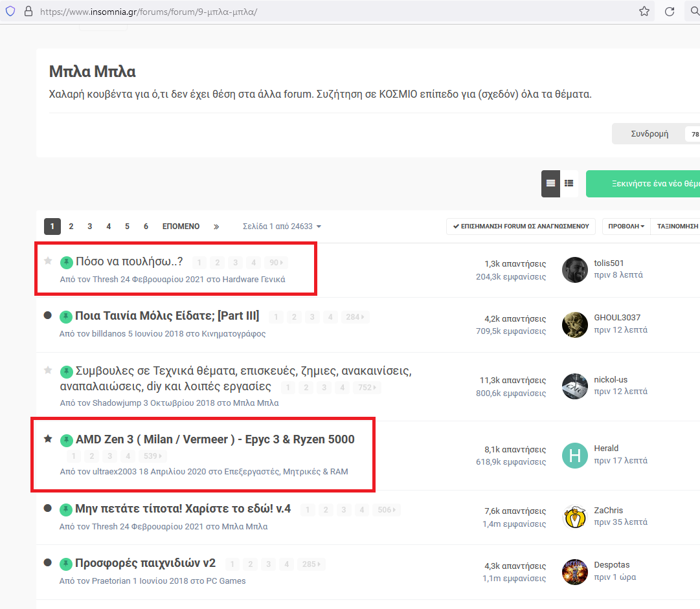Click nickol-us avatar thumbnail
The height and width of the screenshot is (609, 700).
tap(574, 386)
